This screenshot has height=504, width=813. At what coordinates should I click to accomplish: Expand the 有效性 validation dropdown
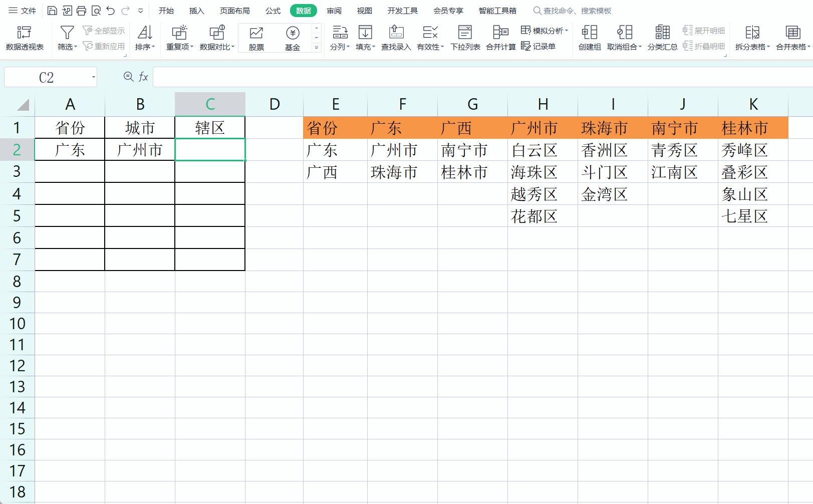click(x=430, y=46)
